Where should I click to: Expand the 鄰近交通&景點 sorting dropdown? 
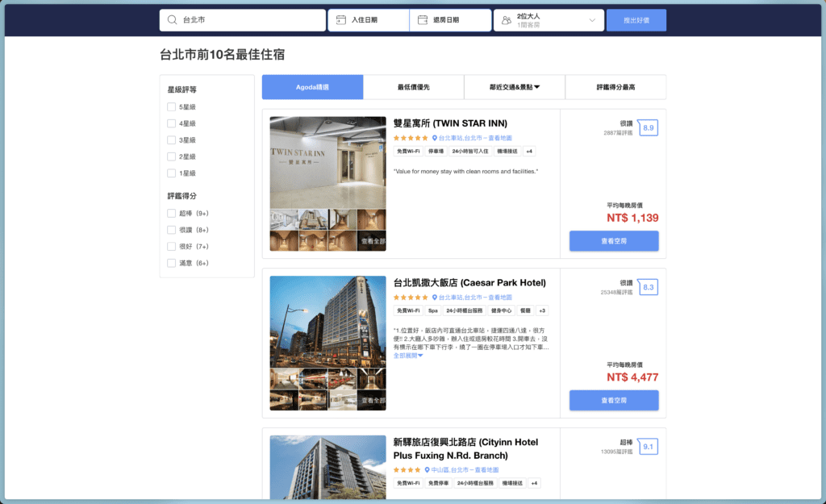514,86
